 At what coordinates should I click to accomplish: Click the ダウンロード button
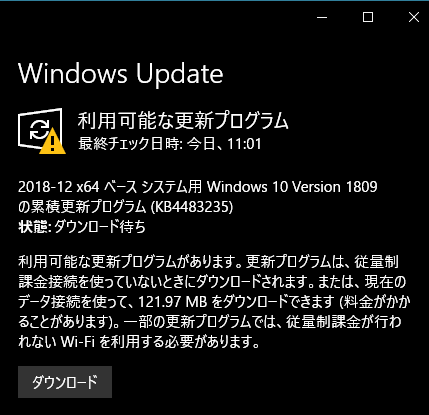pyautogui.click(x=65, y=382)
